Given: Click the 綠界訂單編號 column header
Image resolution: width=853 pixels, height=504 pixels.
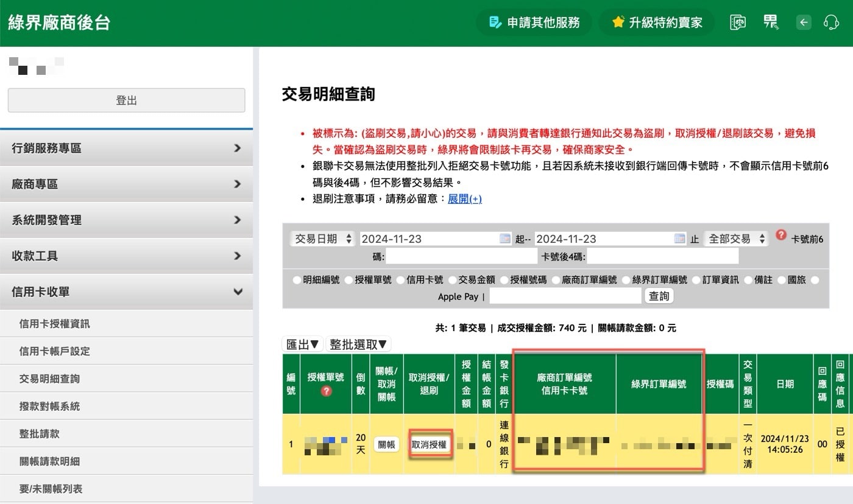Looking at the screenshot, I should tap(659, 384).
